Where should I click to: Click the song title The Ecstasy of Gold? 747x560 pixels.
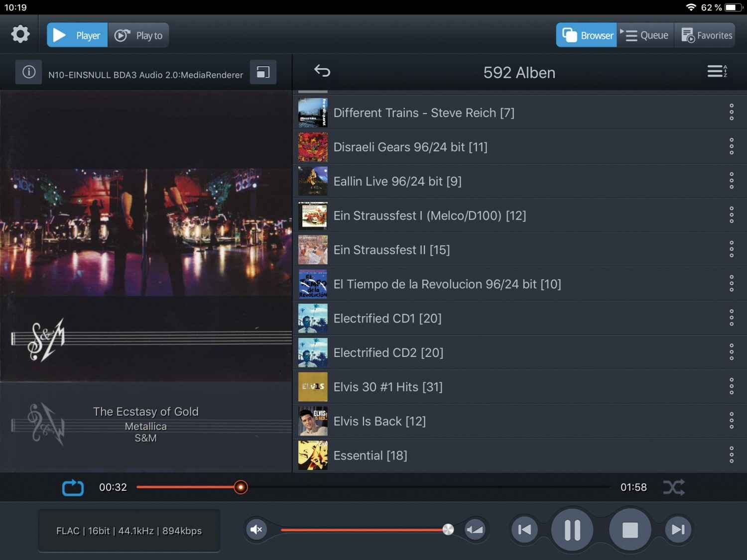tap(146, 412)
